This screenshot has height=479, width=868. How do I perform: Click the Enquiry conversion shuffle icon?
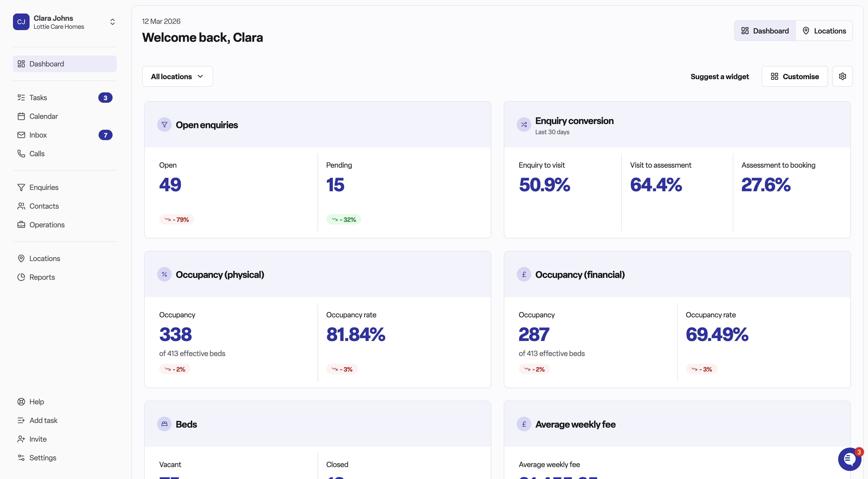tap(524, 125)
